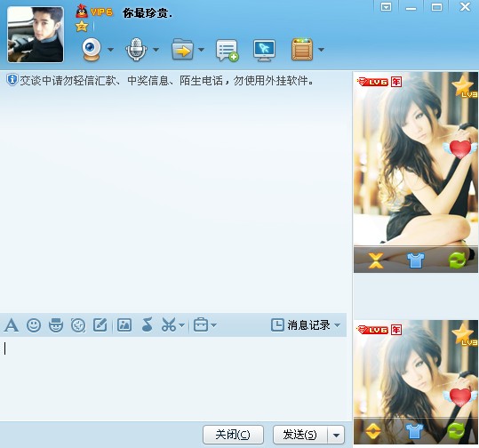Expand the 消息记录 dropdown arrow
This screenshot has width=479, height=448.
point(338,325)
